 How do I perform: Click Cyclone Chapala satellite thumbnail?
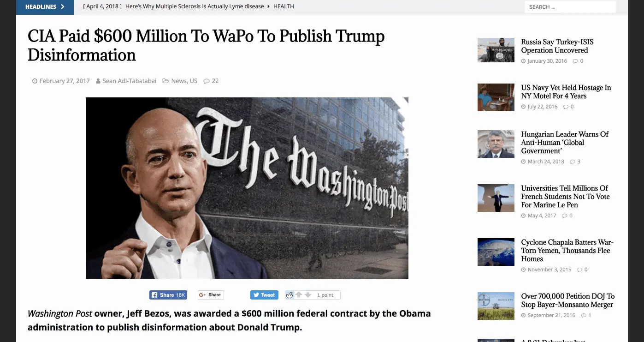click(496, 252)
